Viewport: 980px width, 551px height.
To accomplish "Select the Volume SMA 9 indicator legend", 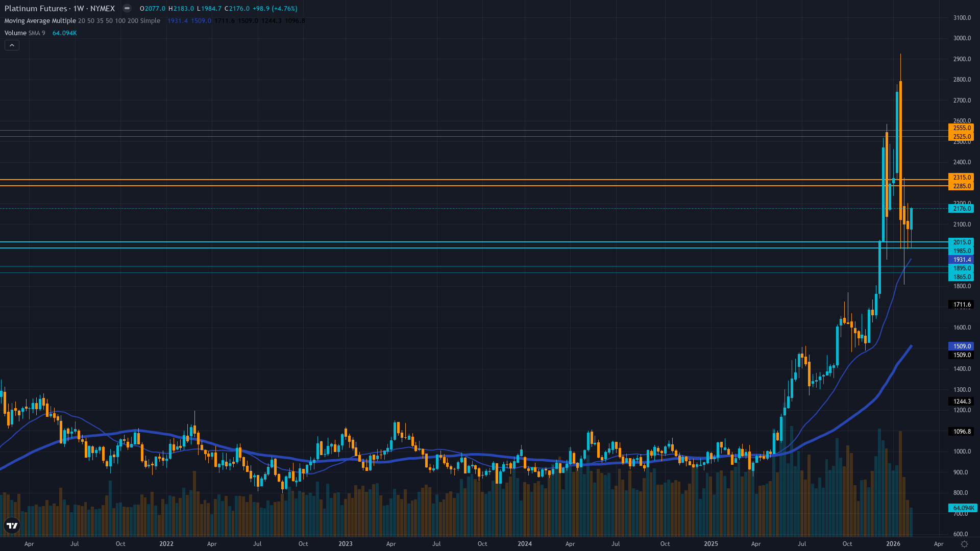I will point(24,33).
